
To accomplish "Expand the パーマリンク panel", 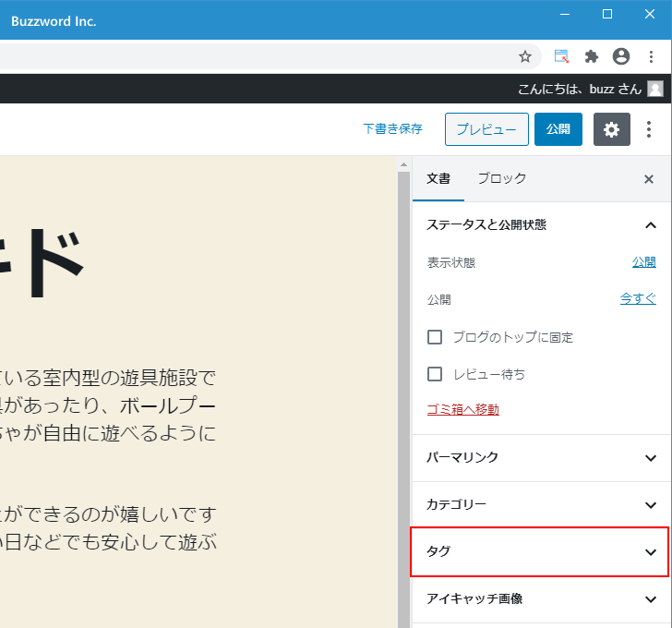I will tap(541, 458).
